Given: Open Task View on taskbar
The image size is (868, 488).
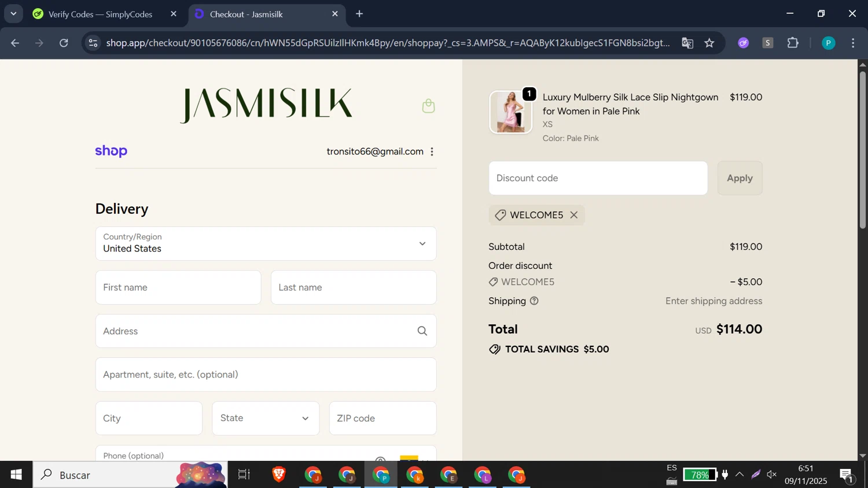Looking at the screenshot, I should tap(244, 475).
